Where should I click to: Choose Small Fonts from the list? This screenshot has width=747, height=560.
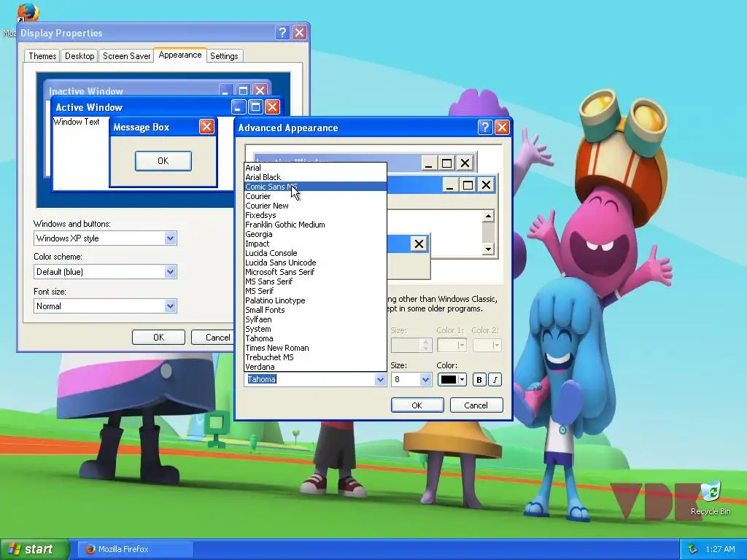(315, 310)
